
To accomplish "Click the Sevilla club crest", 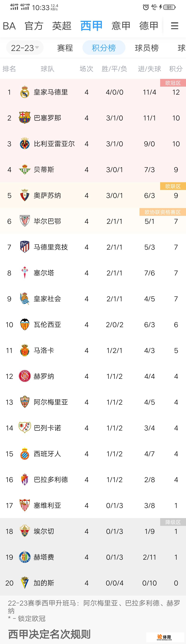I will (x=24, y=505).
